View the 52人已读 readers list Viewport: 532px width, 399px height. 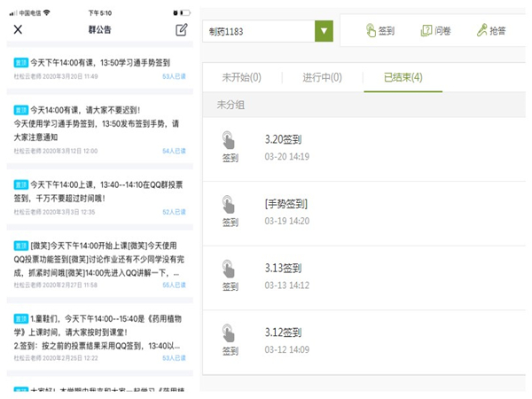point(174,212)
